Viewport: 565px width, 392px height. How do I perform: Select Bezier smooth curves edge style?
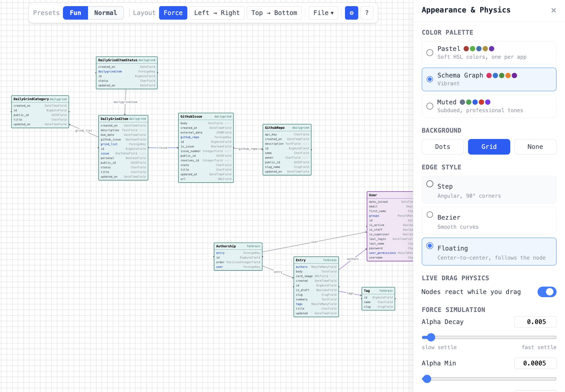click(x=430, y=215)
